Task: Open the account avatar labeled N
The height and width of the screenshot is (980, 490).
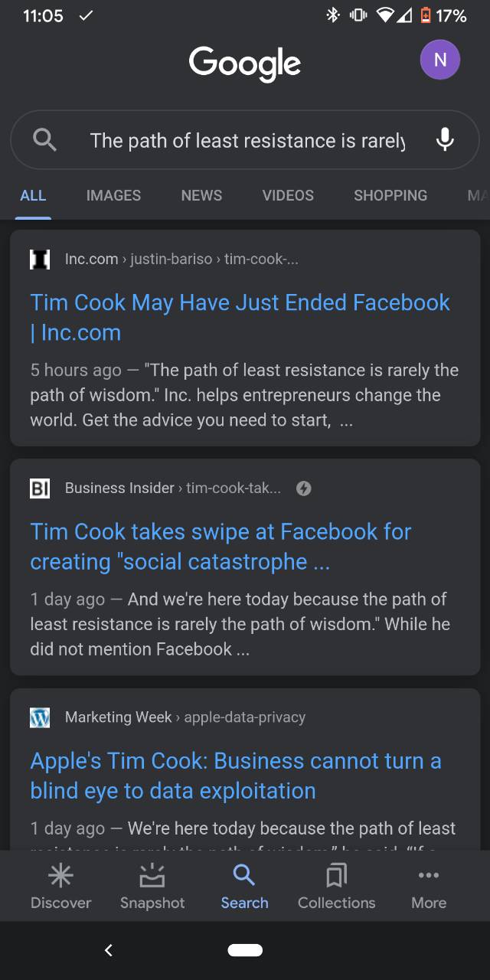Action: pyautogui.click(x=439, y=60)
